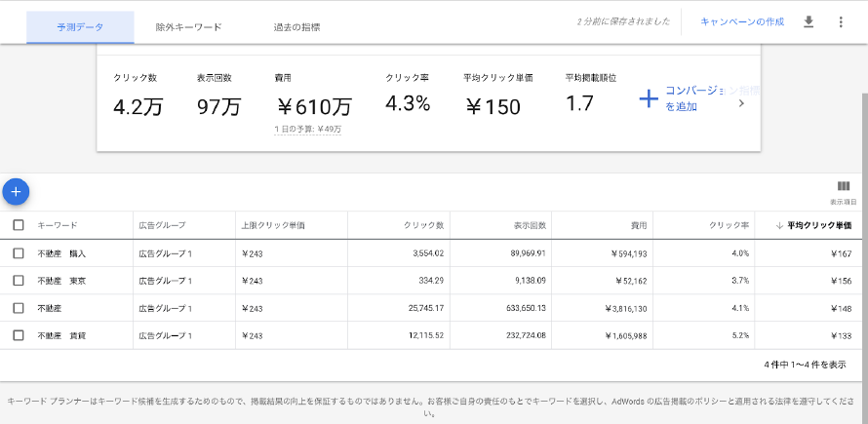Open the 過去の指標 tab

(296, 27)
